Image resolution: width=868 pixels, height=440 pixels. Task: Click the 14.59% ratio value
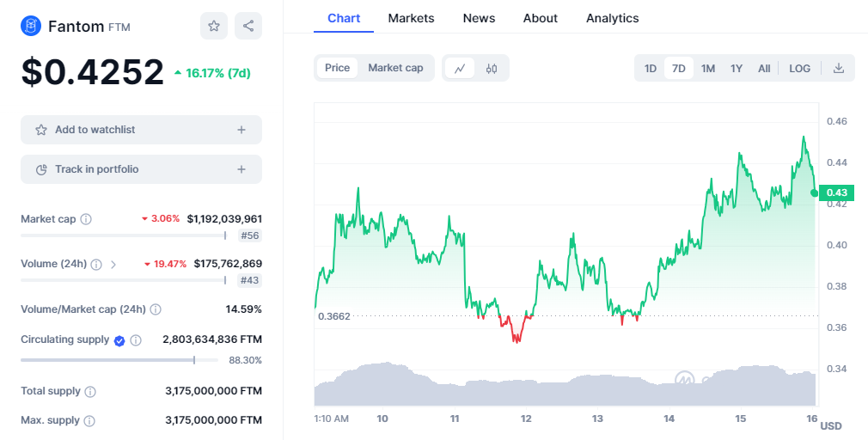click(243, 309)
